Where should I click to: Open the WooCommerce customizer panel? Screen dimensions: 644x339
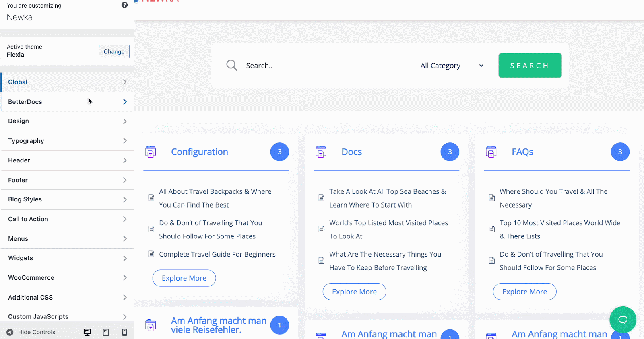coord(67,278)
